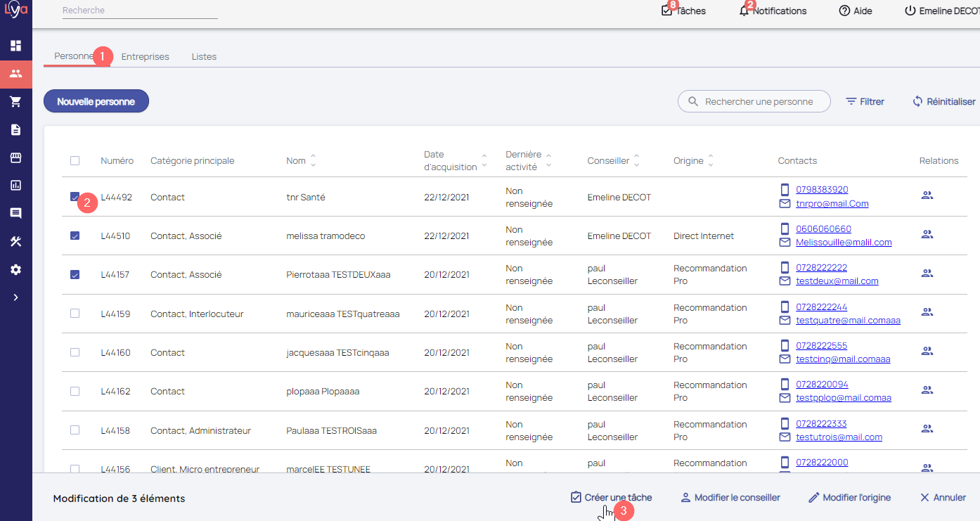Expand the sidebar with chevron arrow
Viewport: 980px width, 521px height.
click(15, 297)
